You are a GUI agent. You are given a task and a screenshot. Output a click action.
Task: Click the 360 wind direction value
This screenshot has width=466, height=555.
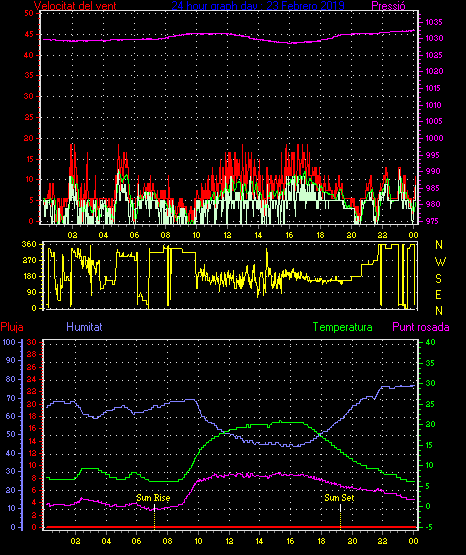pos(29,244)
